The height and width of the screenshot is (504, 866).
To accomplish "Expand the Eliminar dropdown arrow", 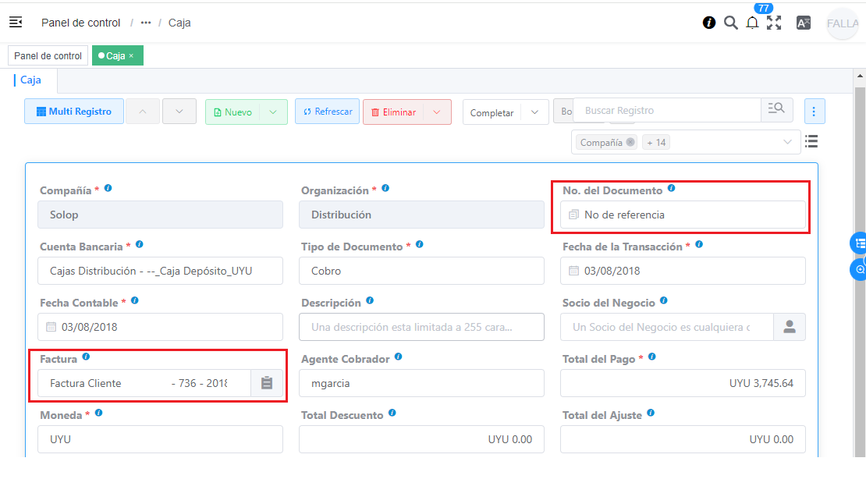I will point(437,112).
